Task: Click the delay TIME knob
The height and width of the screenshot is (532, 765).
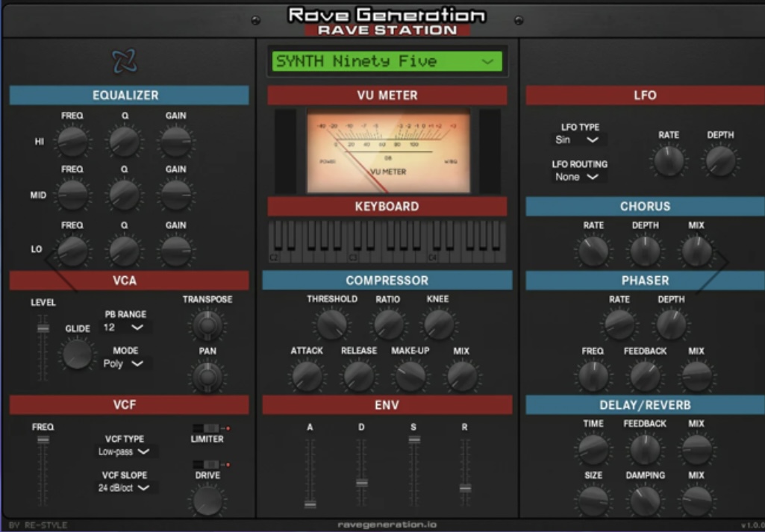Action: click(593, 449)
